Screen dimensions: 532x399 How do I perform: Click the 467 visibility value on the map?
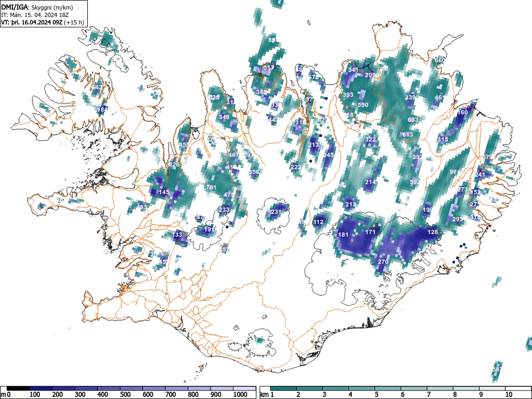(234, 155)
